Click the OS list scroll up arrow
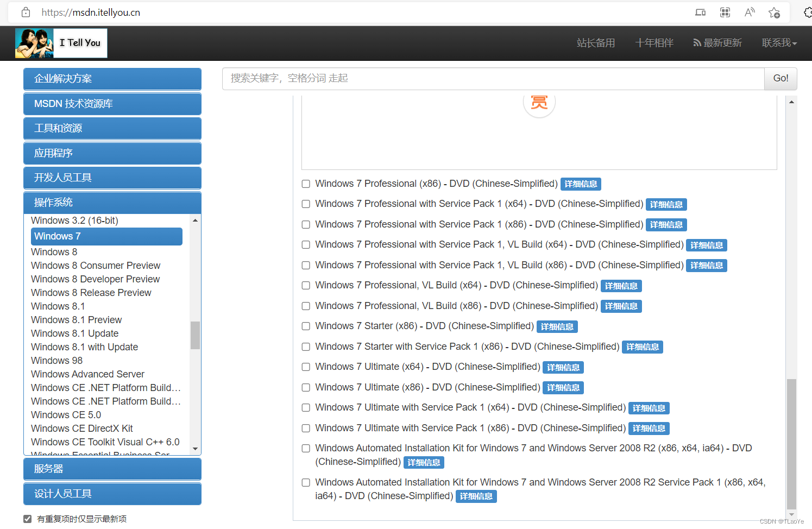Viewport: 812px width, 529px height. click(195, 221)
